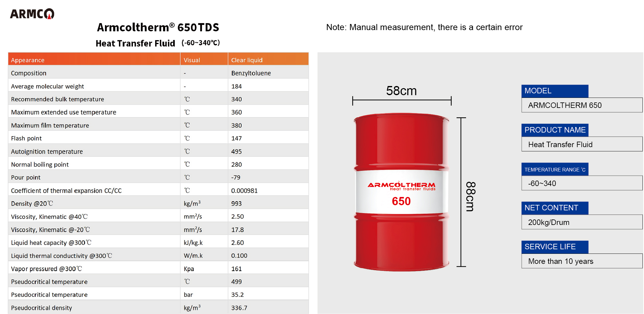This screenshot has height=314, width=644.
Task: Click the red Armcoltherm 650 drum image
Action: click(401, 192)
